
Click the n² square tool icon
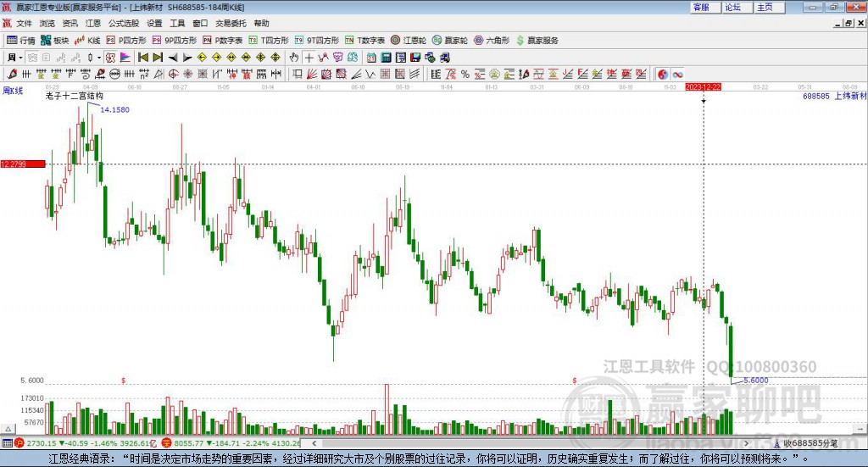144,74
